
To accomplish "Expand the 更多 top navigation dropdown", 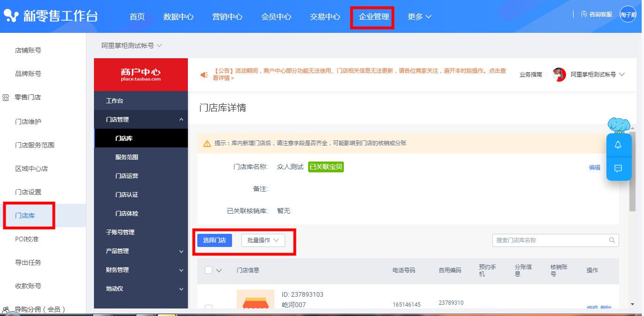I will 419,16.
